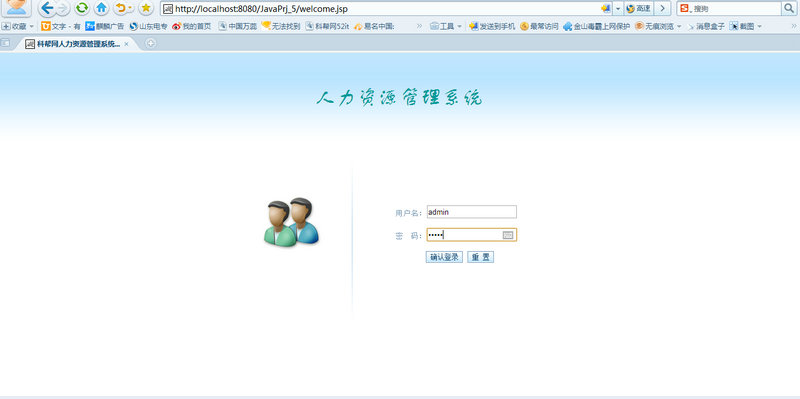800x399 pixels.
Task: Open the 科帮网52it bookmark
Action: click(x=327, y=26)
